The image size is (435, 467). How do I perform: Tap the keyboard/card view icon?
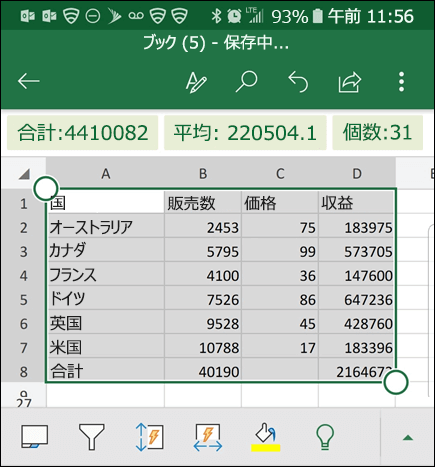[x=34, y=436]
